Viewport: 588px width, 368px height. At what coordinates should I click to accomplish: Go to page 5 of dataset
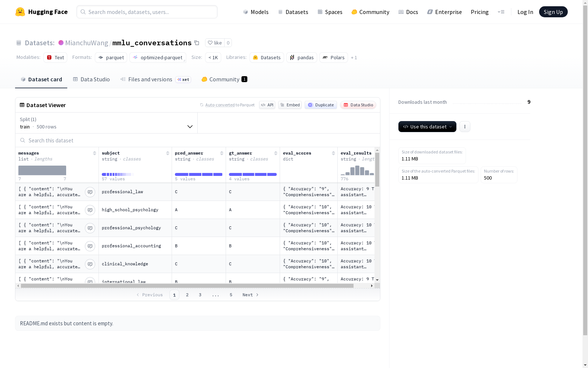click(x=231, y=295)
